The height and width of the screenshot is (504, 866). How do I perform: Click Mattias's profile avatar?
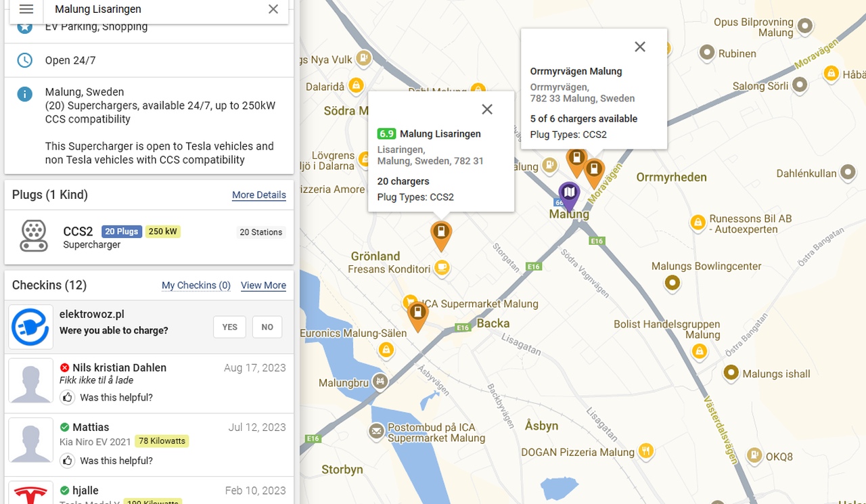point(30,440)
